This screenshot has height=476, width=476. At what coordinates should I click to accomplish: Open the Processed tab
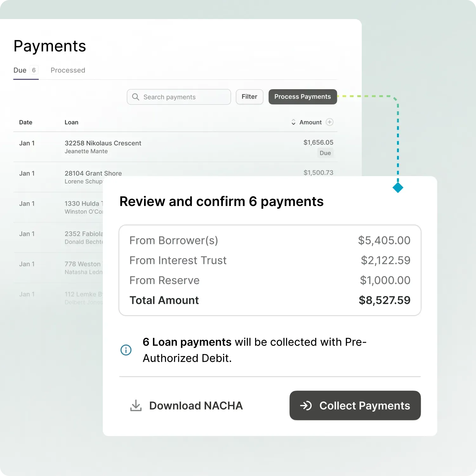coord(68,70)
